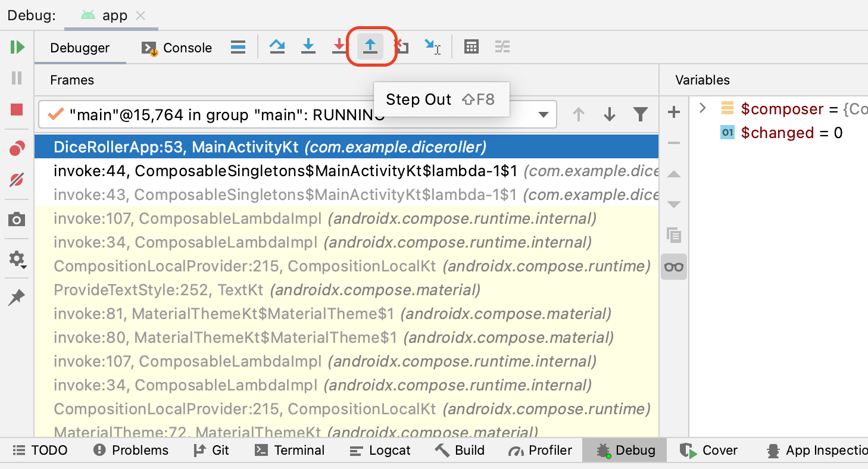Add a new watch with plus icon
The image size is (868, 469).
674,112
